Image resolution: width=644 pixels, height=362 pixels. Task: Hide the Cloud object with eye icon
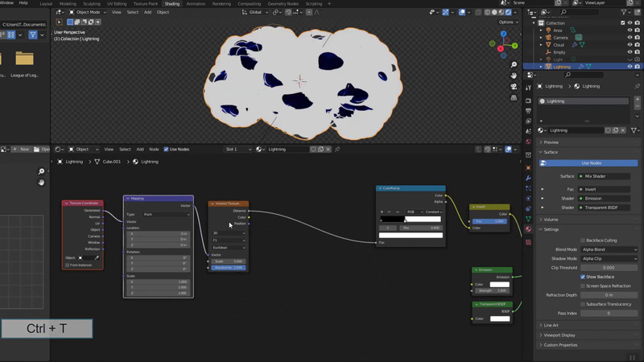(629, 44)
